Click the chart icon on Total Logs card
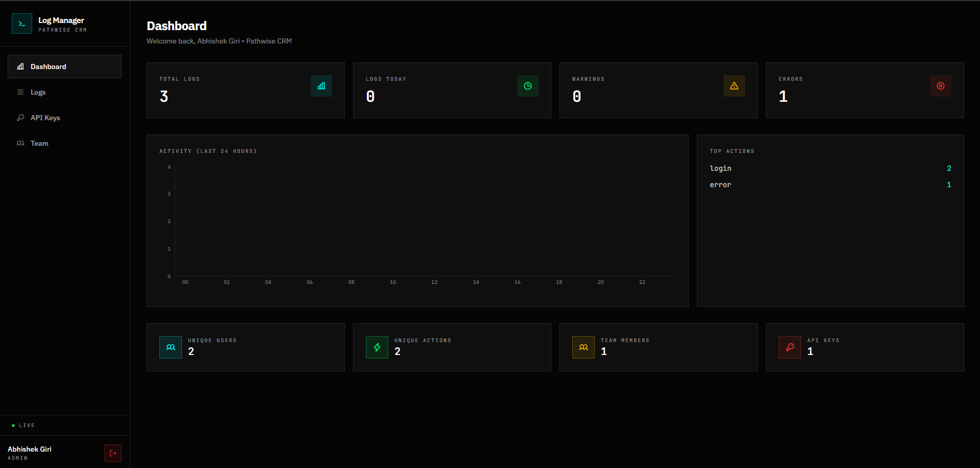Screen dimensions: 980x468 321,86
